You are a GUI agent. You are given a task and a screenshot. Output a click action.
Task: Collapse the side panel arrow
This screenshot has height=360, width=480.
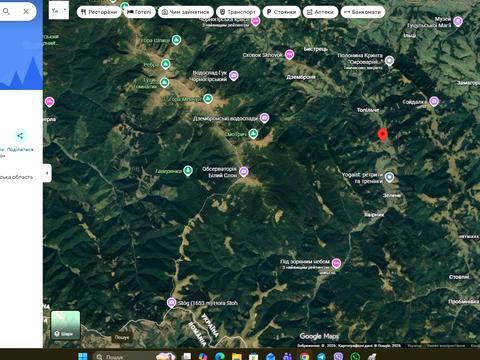pyautogui.click(x=47, y=173)
